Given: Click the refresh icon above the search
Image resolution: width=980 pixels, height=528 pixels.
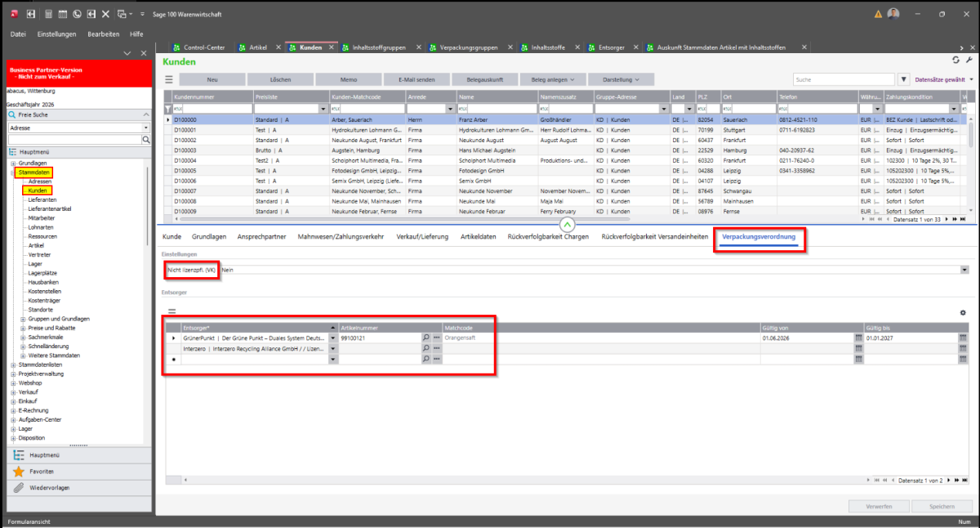Looking at the screenshot, I should tap(955, 60).
